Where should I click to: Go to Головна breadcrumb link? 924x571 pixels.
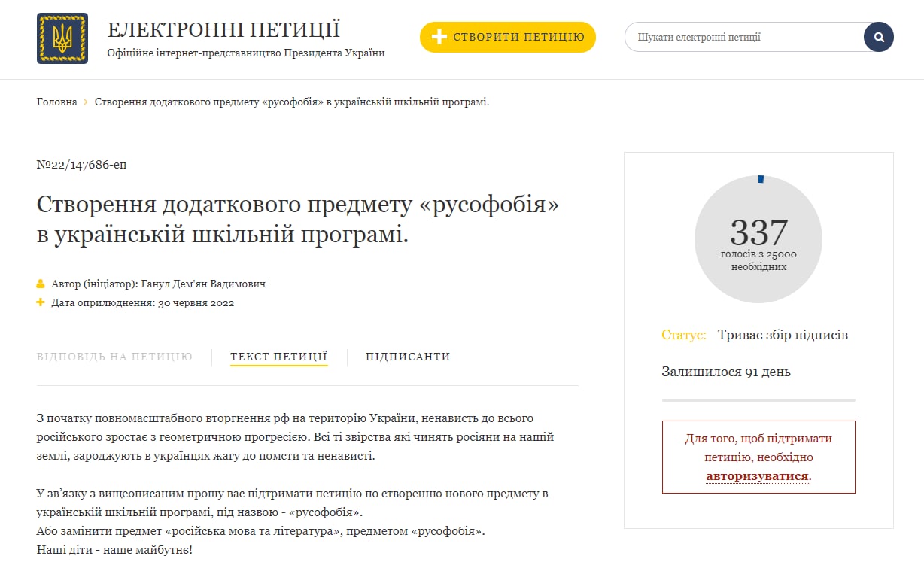click(x=56, y=102)
